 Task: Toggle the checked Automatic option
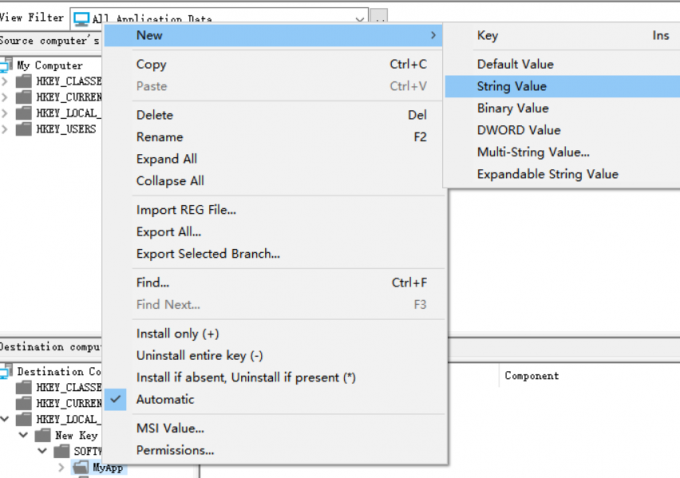pyautogui.click(x=165, y=399)
